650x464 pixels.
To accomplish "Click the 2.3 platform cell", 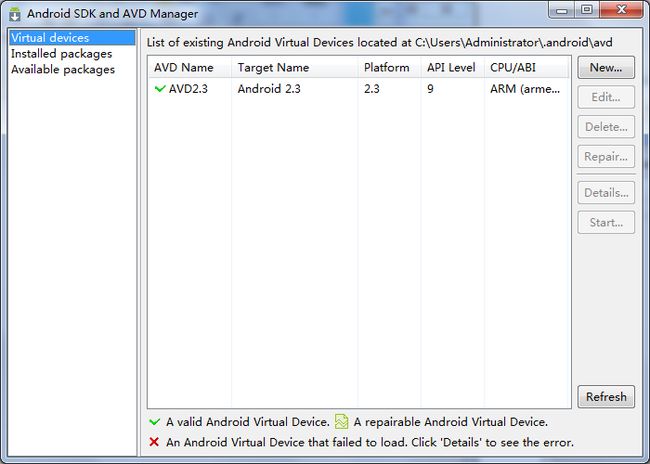I will click(372, 89).
